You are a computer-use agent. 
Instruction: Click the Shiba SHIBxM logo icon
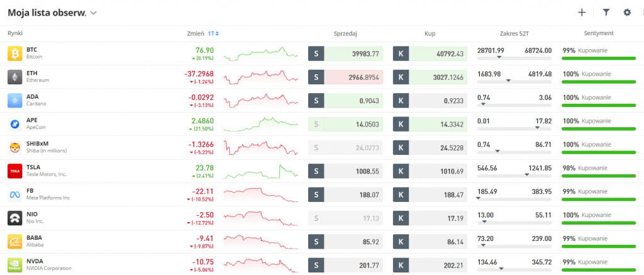point(15,148)
